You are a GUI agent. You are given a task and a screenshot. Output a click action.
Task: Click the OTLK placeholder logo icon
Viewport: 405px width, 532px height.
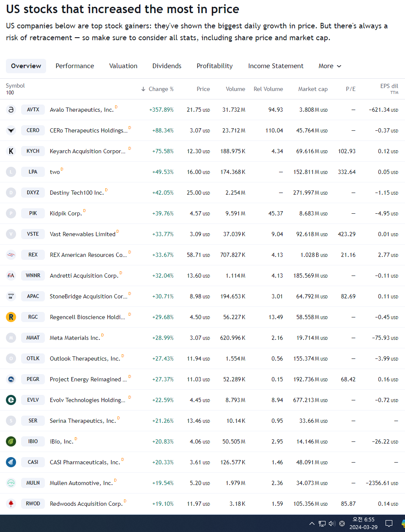(x=11, y=358)
